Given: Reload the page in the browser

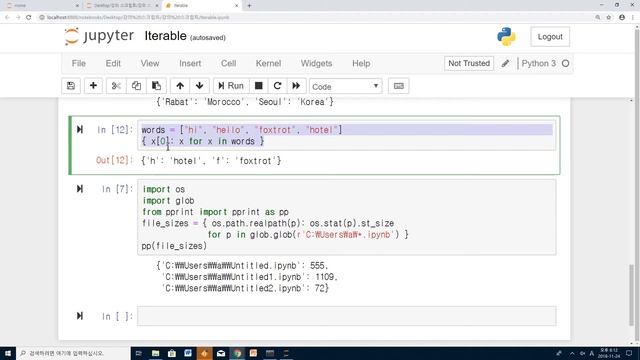Looking at the screenshot, I should (29, 18).
